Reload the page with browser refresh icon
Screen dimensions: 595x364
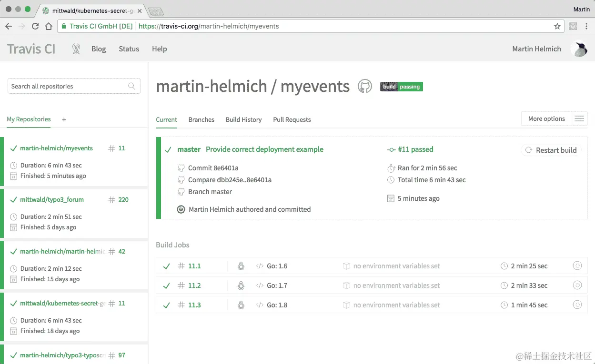[x=35, y=26]
